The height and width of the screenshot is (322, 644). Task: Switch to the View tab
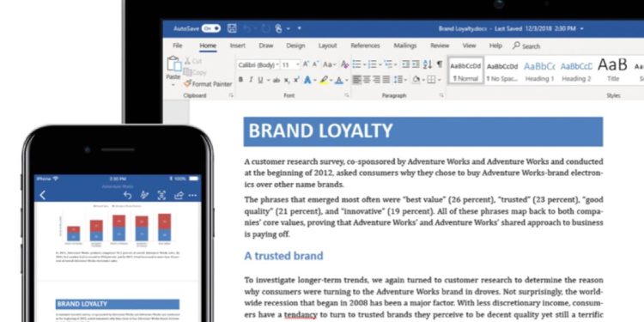469,46
